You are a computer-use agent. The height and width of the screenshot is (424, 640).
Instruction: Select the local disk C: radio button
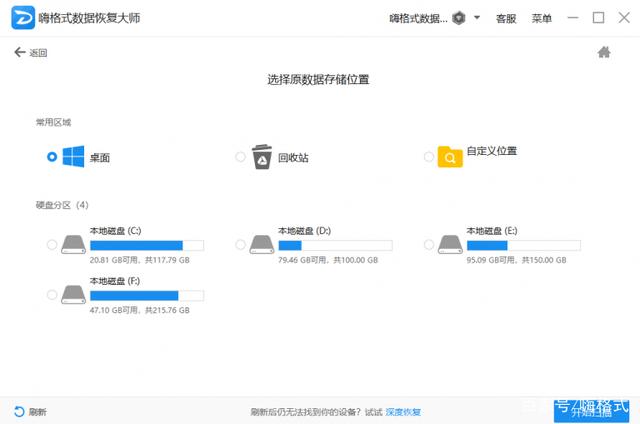pos(52,244)
